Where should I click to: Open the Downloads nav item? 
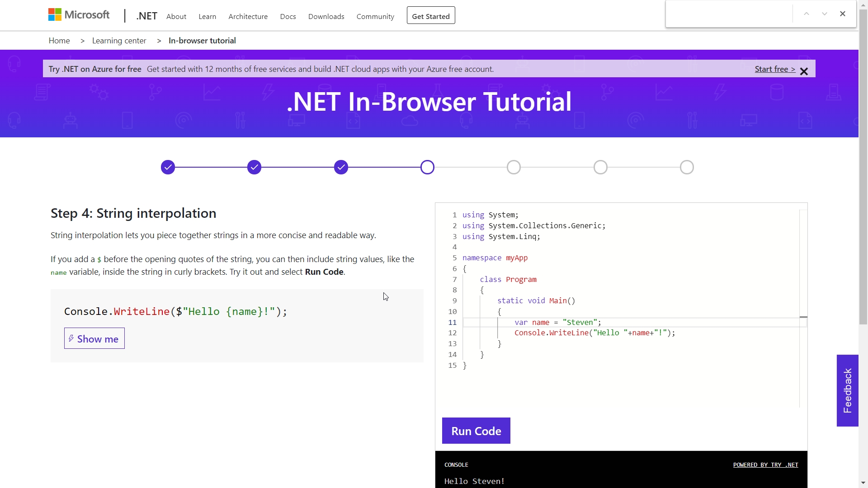[x=326, y=17]
